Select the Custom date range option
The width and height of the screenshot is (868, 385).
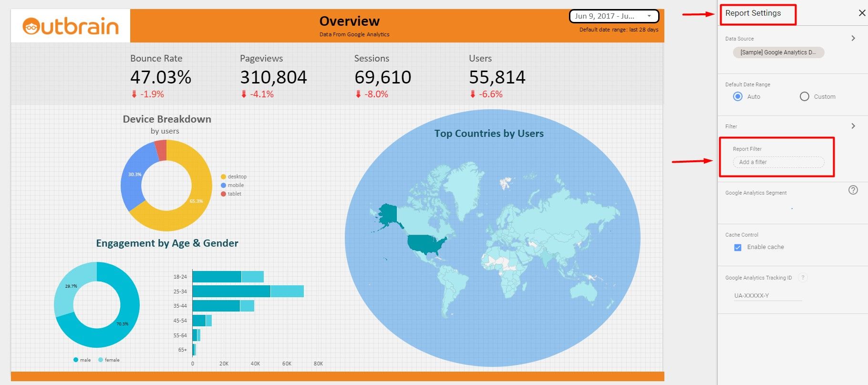pos(805,96)
